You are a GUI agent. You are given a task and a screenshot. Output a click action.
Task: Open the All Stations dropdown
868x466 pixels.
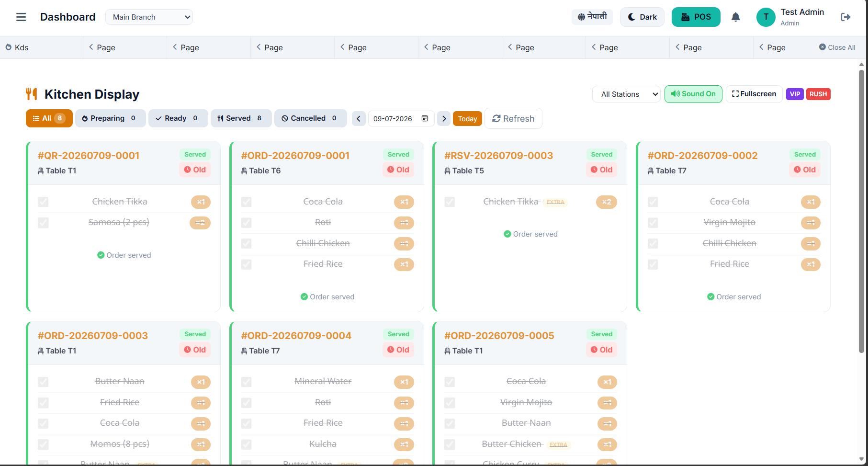[x=626, y=94]
